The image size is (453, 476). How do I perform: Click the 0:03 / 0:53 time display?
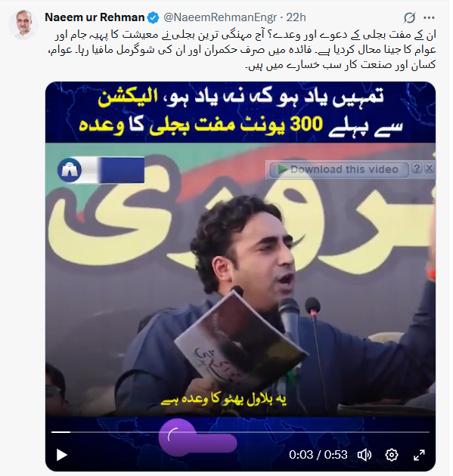pyautogui.click(x=318, y=455)
